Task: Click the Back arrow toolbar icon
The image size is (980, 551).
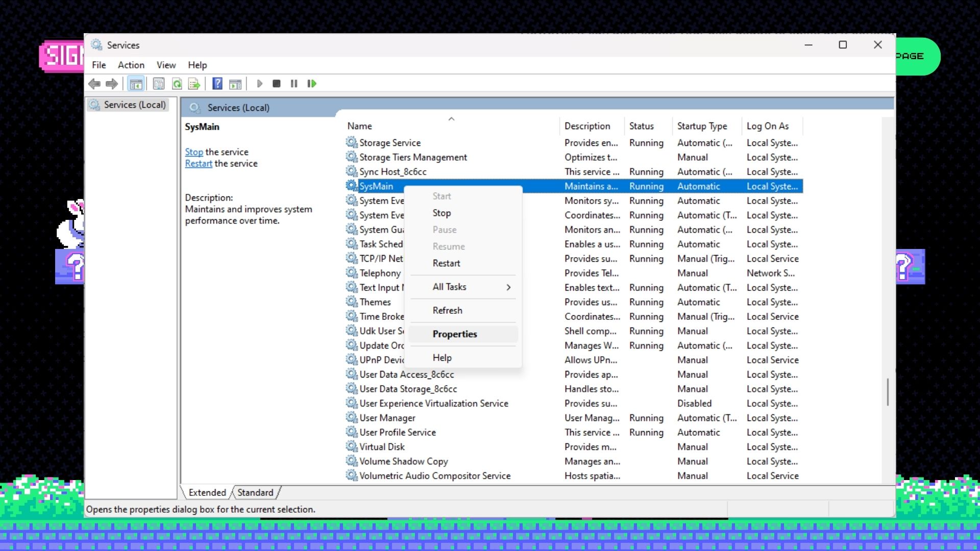Action: tap(94, 84)
